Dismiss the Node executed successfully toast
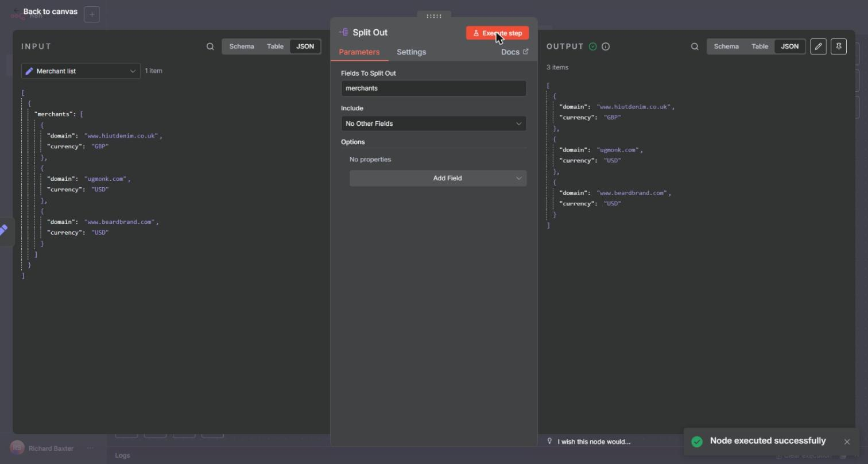 pos(847,442)
